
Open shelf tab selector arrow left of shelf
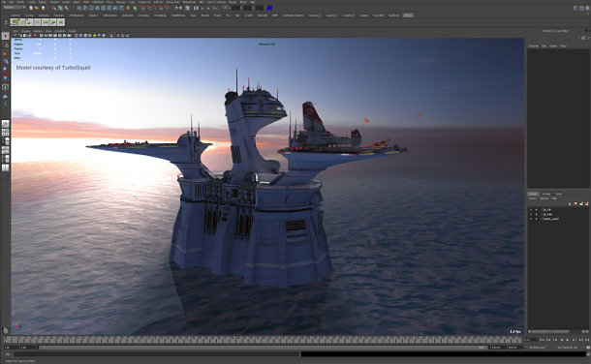click(x=5, y=22)
